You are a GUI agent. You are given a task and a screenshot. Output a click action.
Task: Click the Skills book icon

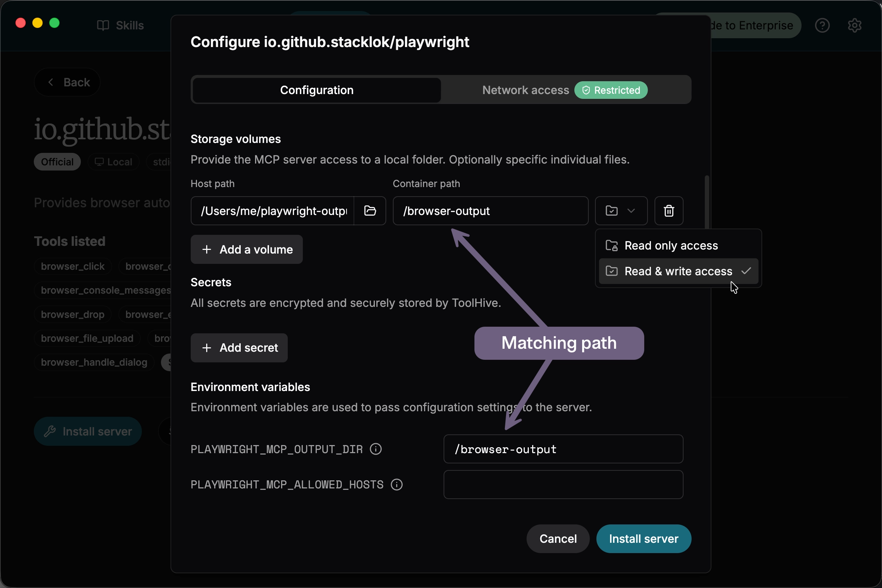tap(103, 25)
